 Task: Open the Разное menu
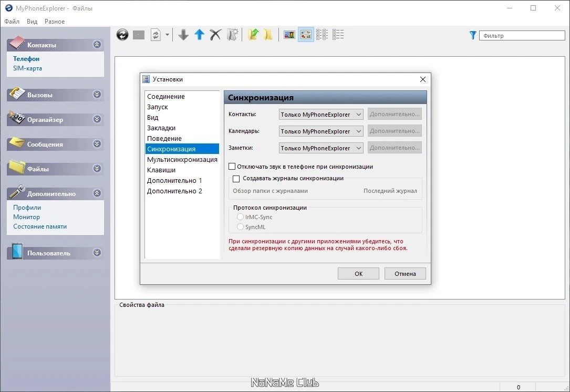(55, 22)
